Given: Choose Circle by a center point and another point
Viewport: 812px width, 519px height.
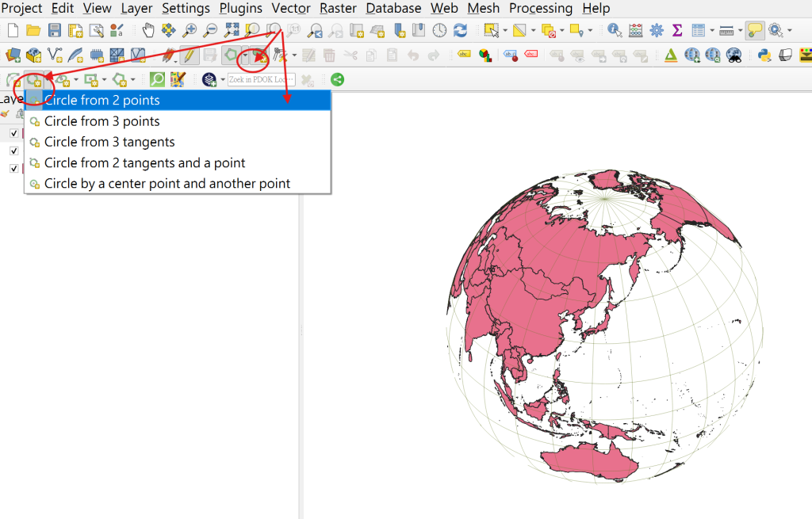Looking at the screenshot, I should tap(178, 183).
